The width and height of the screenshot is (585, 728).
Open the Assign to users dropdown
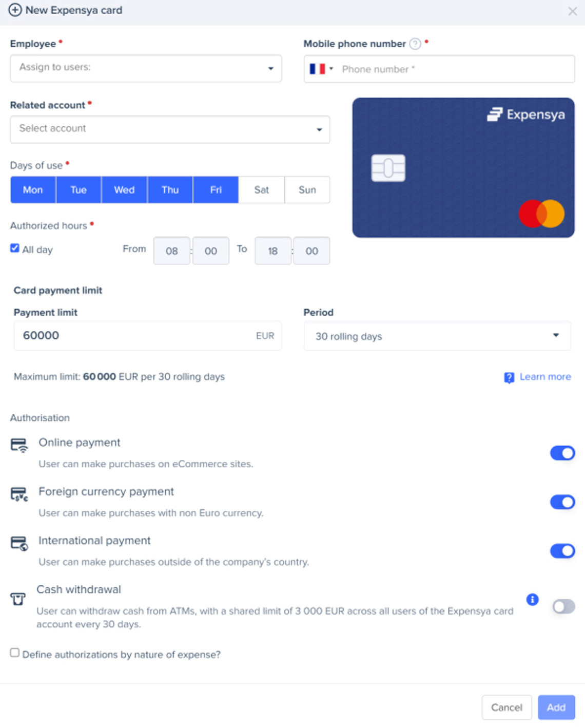point(146,68)
